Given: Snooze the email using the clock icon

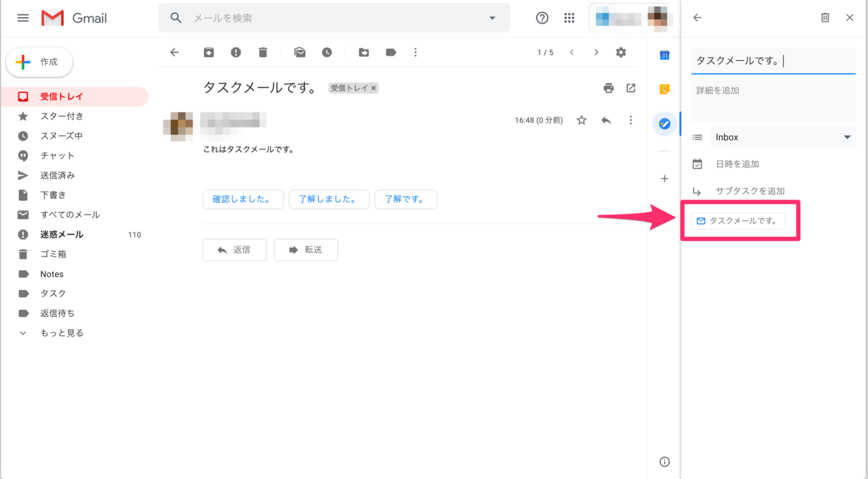Looking at the screenshot, I should (326, 52).
